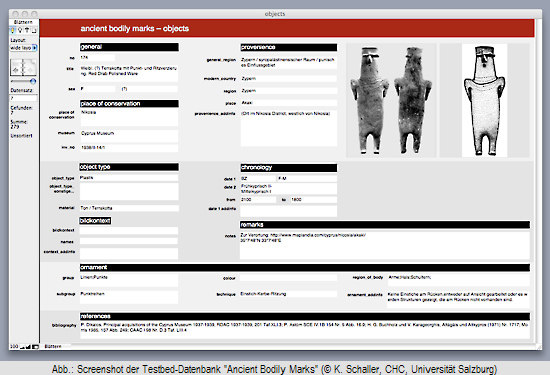
Task: Flip book to next record
Action: coord(29,68)
